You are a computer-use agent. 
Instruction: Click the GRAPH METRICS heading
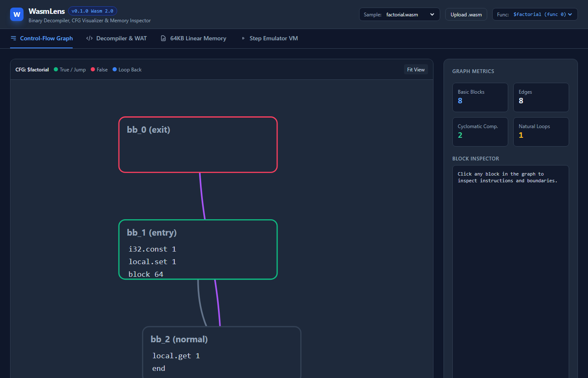(x=473, y=71)
